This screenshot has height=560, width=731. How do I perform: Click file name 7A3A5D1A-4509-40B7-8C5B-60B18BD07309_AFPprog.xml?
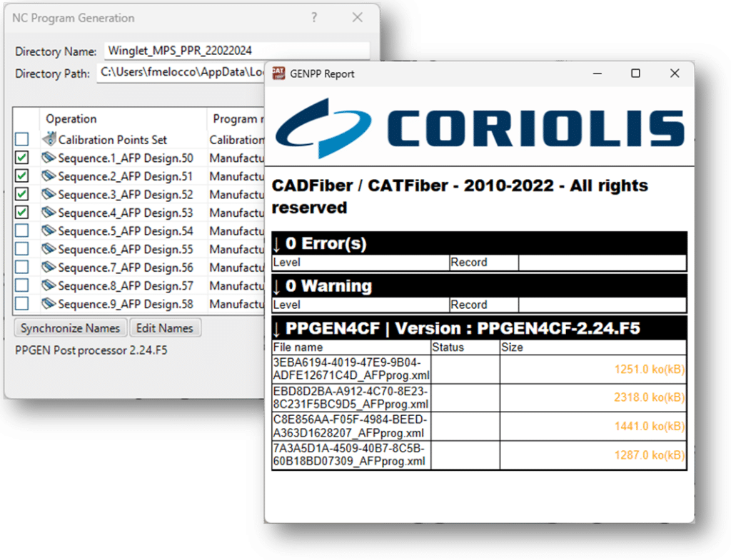pyautogui.click(x=349, y=454)
